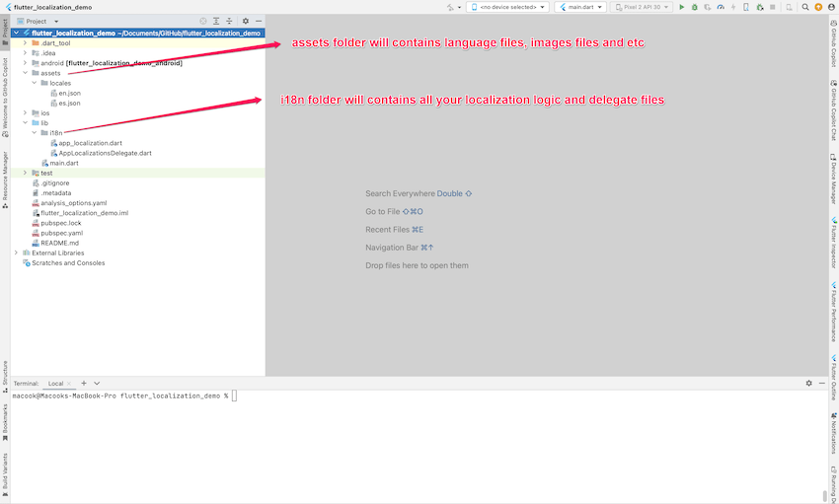Collapse the assets folder

coord(25,73)
